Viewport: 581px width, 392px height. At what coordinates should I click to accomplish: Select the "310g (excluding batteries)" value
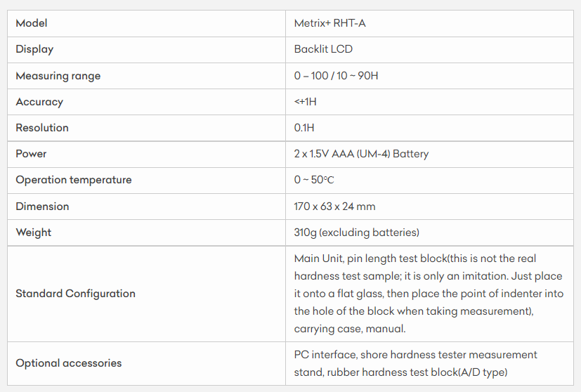pyautogui.click(x=356, y=233)
